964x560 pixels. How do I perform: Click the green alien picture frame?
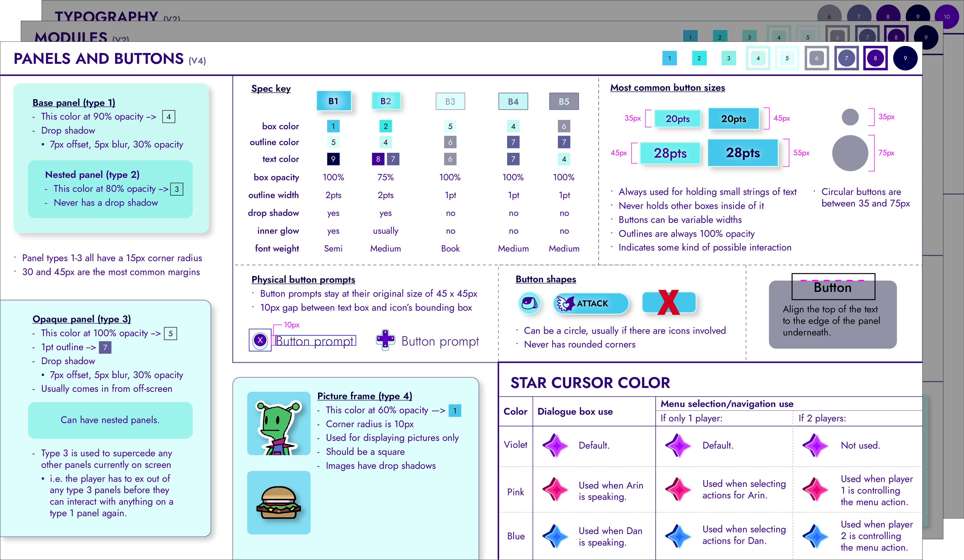click(x=278, y=423)
